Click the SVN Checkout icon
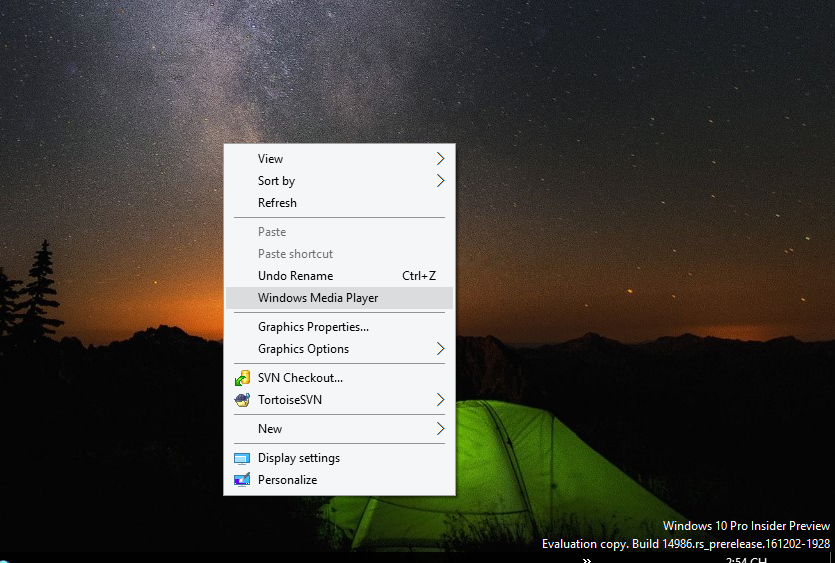Viewport: 835px width, 563px height. 242,378
